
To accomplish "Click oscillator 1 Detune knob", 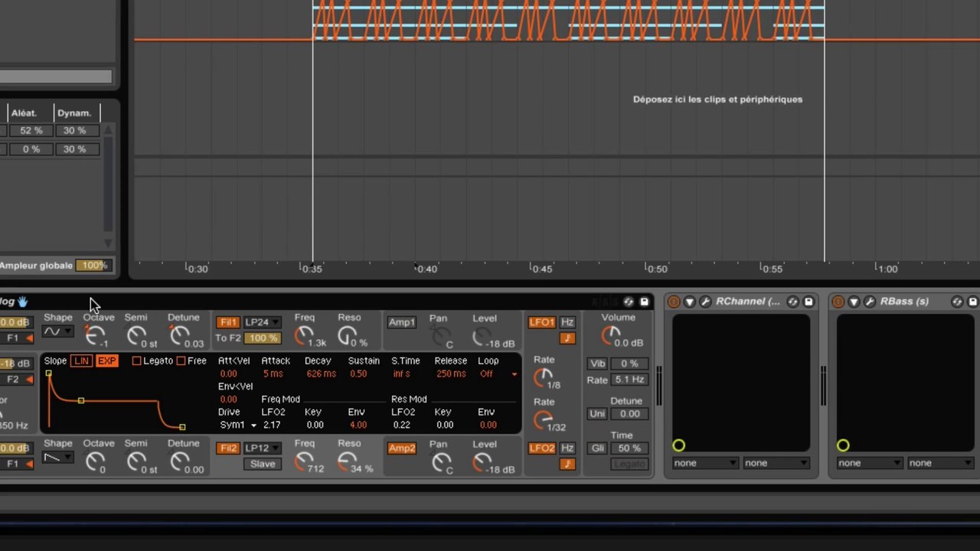I will [179, 334].
